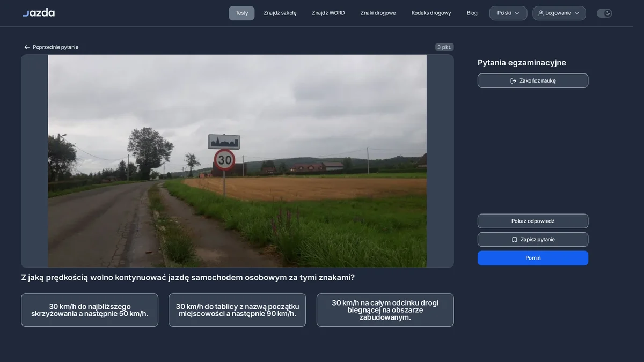Viewport: 644px width, 362px height.
Task: Click 'Pytania egzaminacyjne' heading
Action: click(x=522, y=63)
